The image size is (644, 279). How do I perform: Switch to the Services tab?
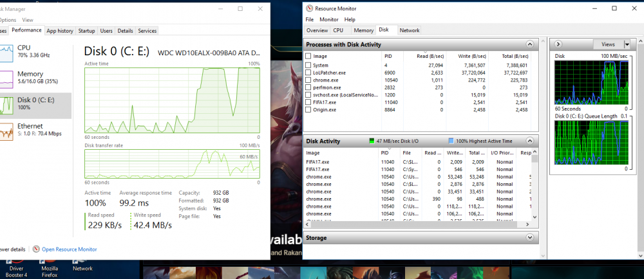click(147, 31)
